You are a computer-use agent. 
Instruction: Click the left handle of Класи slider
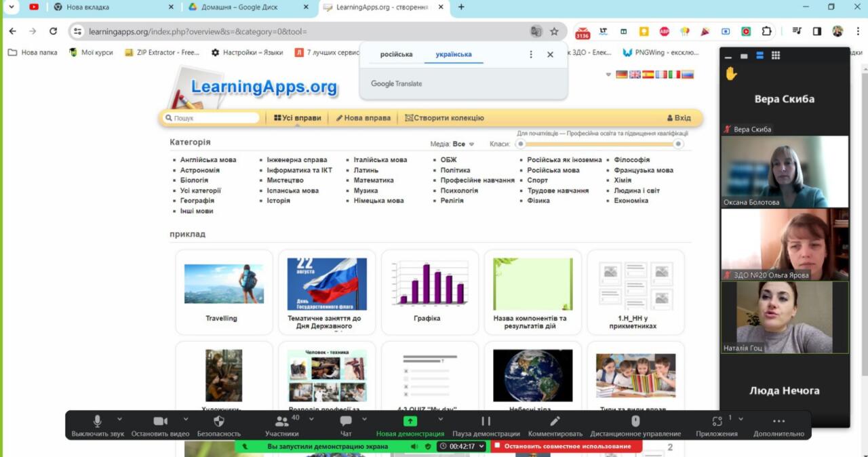pyautogui.click(x=521, y=144)
